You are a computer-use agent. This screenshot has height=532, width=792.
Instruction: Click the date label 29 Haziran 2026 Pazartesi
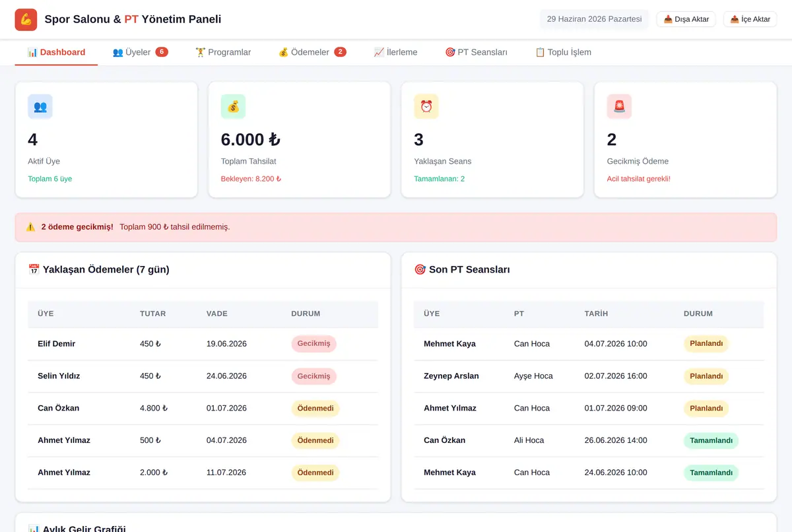point(595,19)
